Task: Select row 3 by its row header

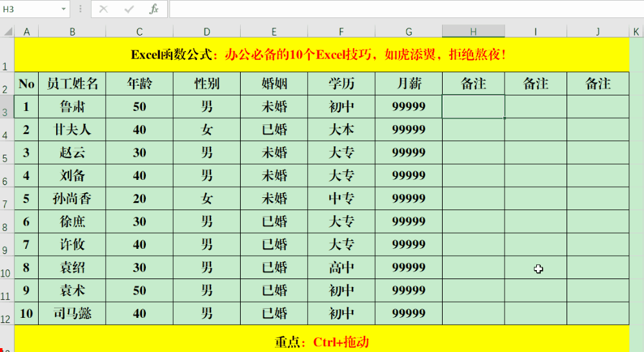Action: tap(6, 107)
